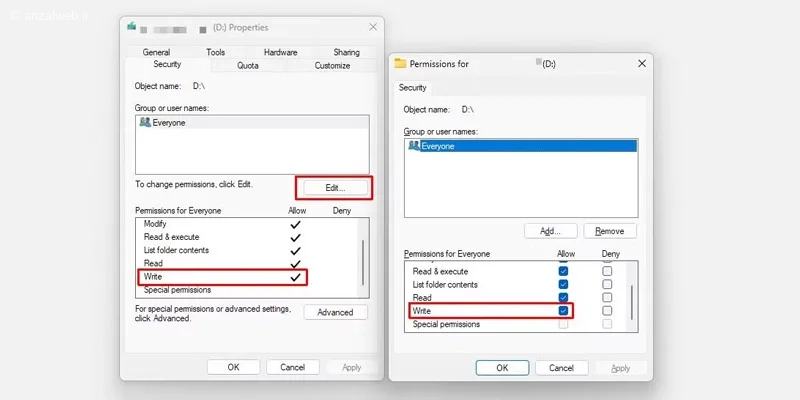Select Everyone in Properties user list
The height and width of the screenshot is (400, 800).
pos(253,122)
